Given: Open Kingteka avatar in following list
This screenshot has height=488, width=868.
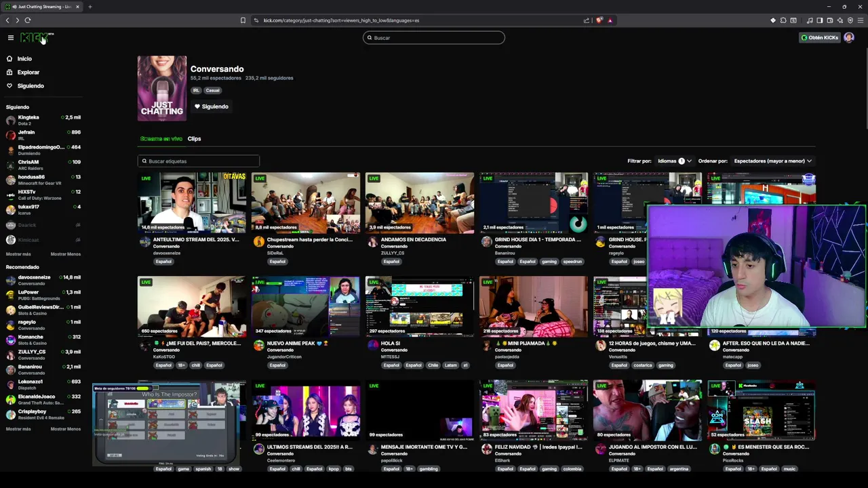Looking at the screenshot, I should [10, 121].
